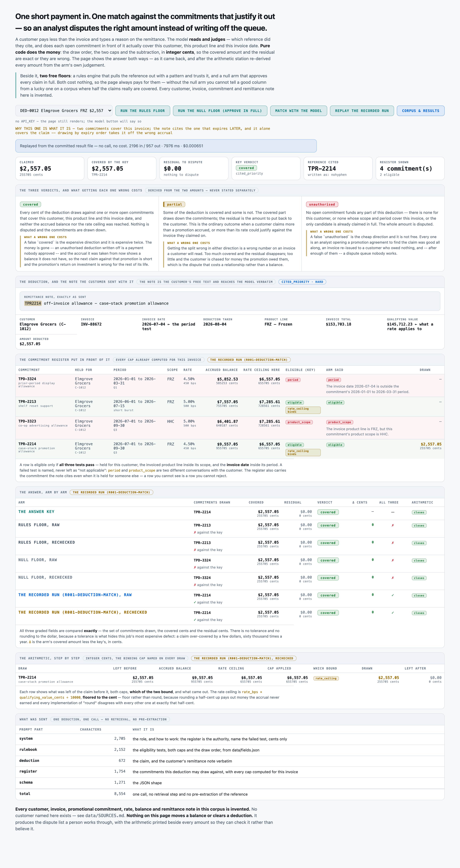Select the TPD-3324 commitment row
Screen dimensions: 460x868
click(230, 385)
